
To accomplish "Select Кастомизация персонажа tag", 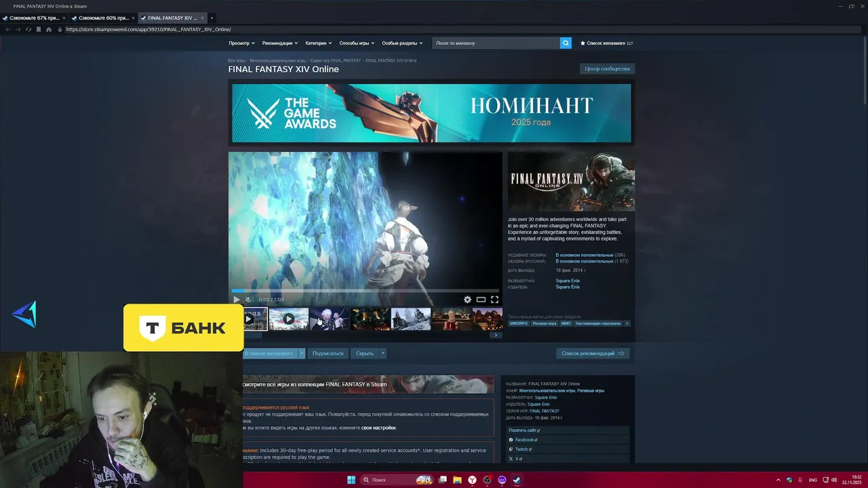I will (598, 323).
